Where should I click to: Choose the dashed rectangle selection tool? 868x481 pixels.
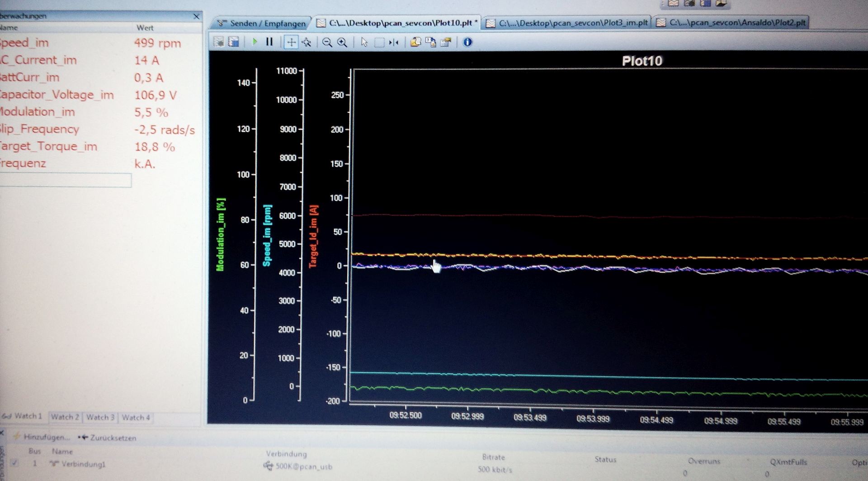point(379,43)
